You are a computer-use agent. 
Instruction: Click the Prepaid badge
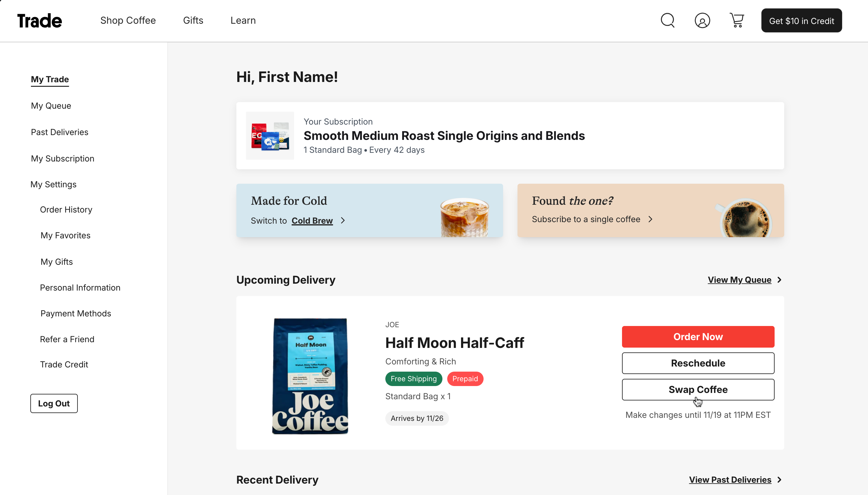coord(465,379)
